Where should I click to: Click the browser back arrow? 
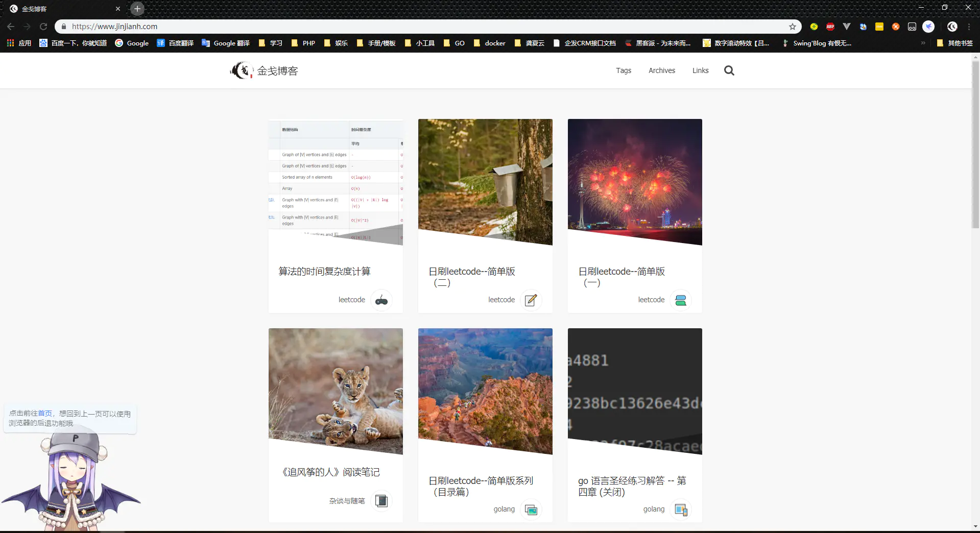pyautogui.click(x=11, y=27)
